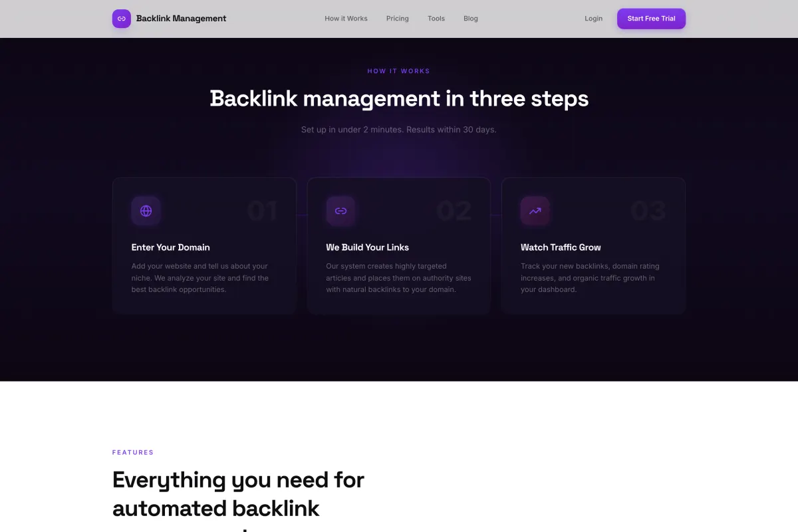Click the HOW IT WORKS section label
The height and width of the screenshot is (532, 798).
point(399,71)
